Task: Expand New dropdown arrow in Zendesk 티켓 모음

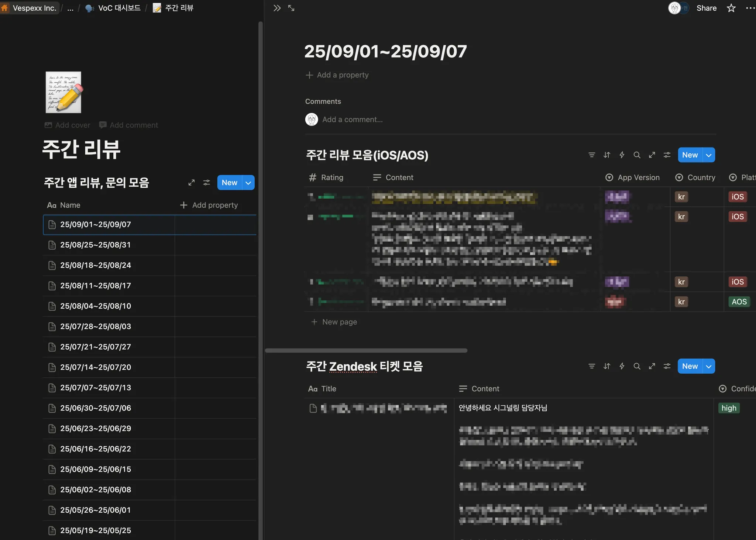Action: [x=709, y=366]
